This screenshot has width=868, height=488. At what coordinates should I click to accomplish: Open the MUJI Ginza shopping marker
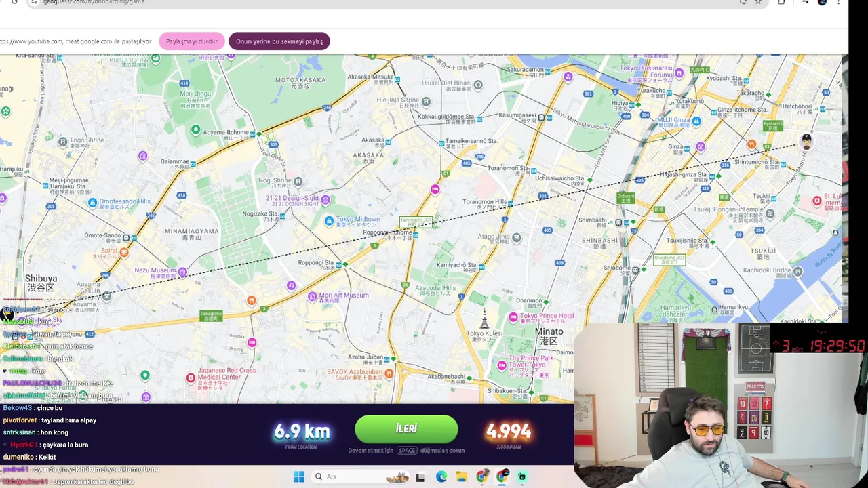(696, 121)
